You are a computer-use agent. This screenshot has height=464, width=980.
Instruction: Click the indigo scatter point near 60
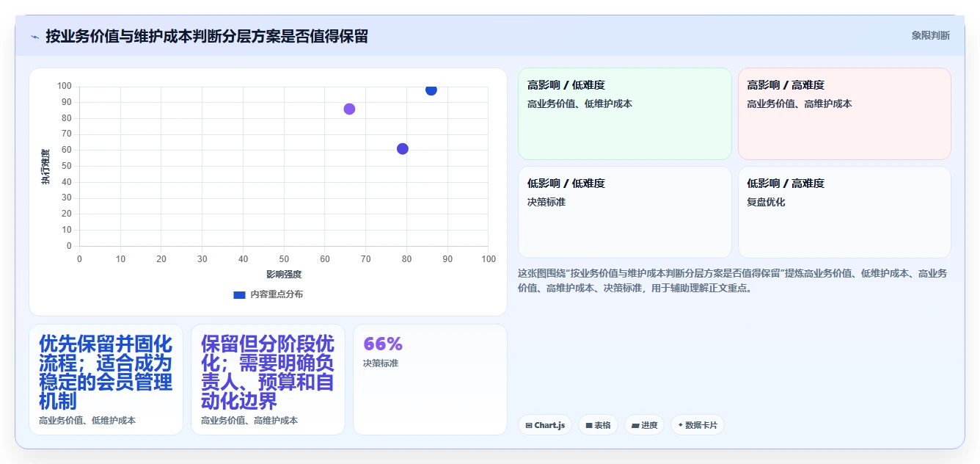point(403,148)
